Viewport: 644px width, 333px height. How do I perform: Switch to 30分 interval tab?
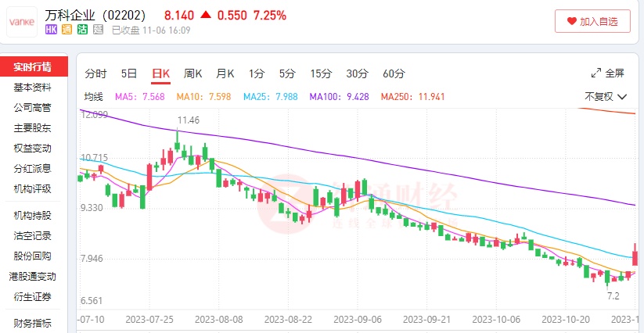pyautogui.click(x=357, y=73)
